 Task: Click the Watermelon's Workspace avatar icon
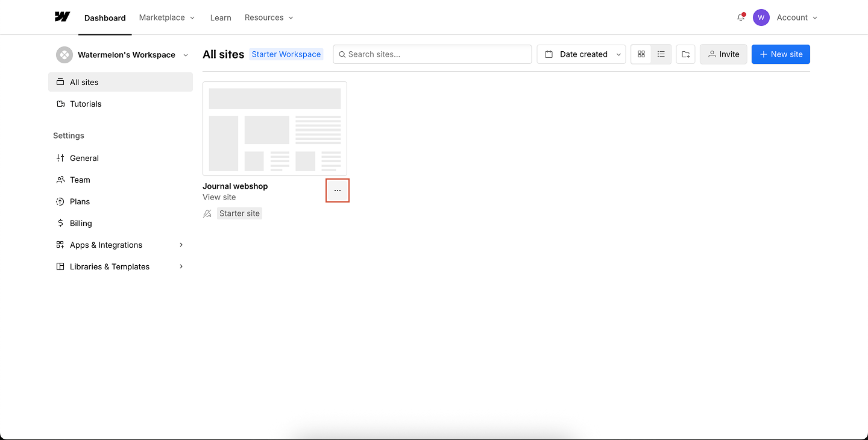click(x=64, y=55)
